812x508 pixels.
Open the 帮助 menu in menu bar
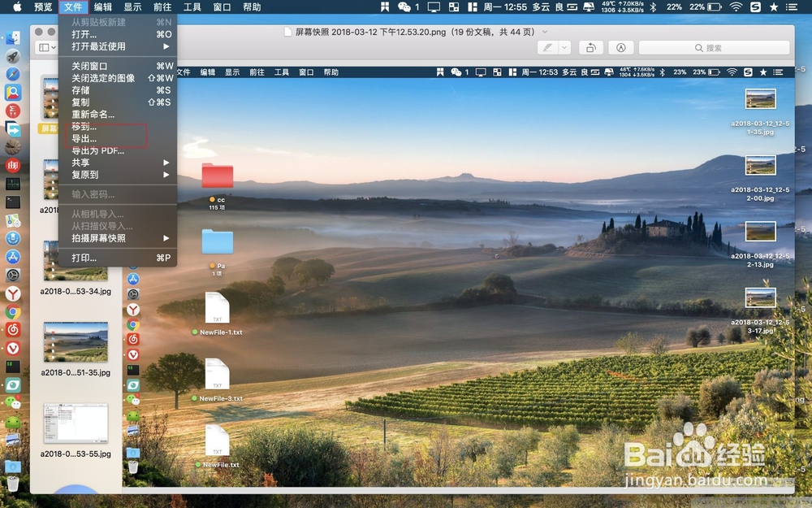[x=252, y=7]
